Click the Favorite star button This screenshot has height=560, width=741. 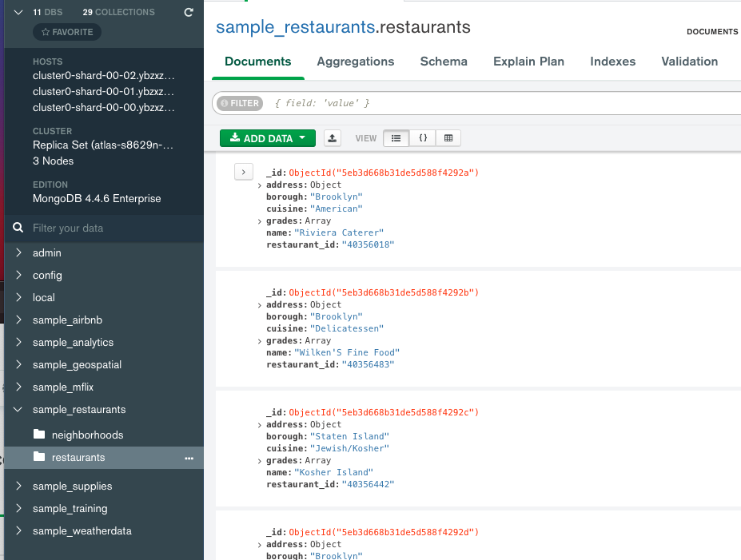point(67,32)
